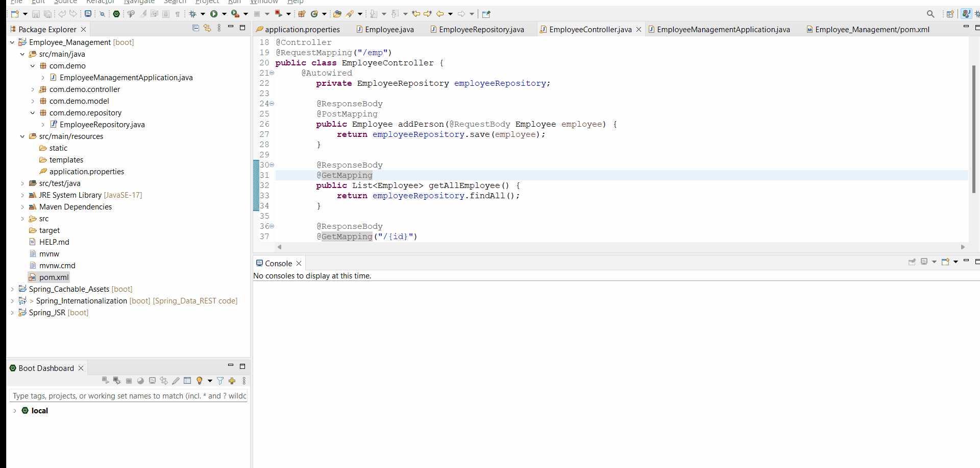
Task: Expand the local node in Boot Dashboard
Action: pyautogui.click(x=15, y=411)
